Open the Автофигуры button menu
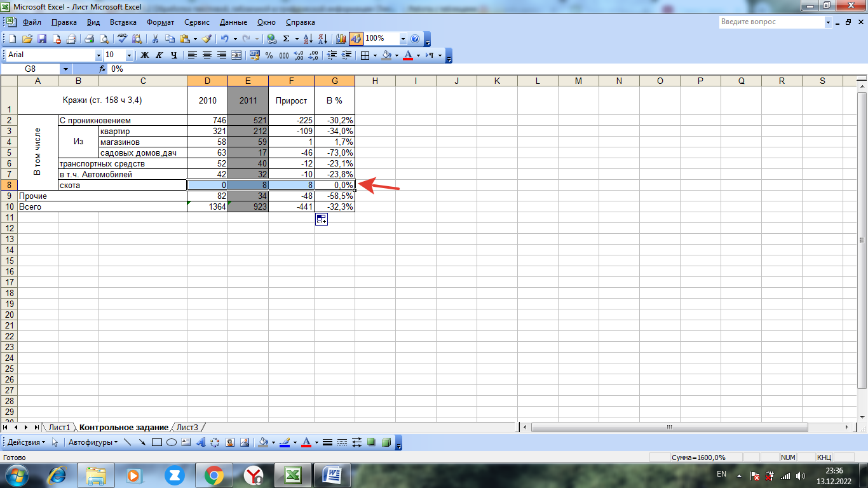The width and height of the screenshot is (868, 488). click(x=93, y=442)
